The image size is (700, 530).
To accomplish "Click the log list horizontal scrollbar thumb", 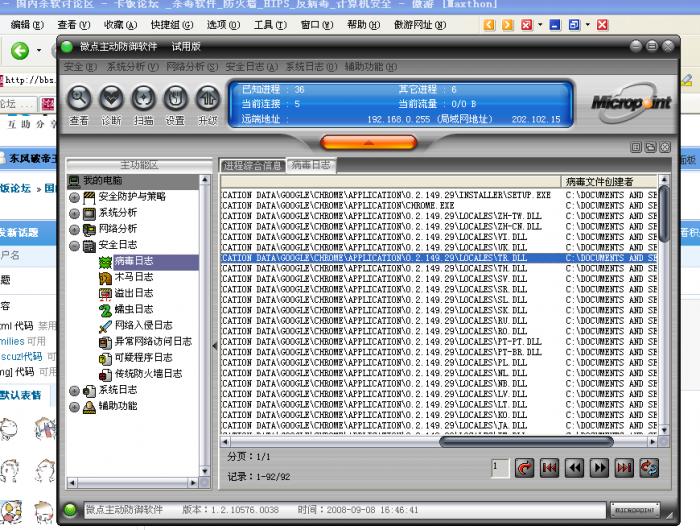I will [526, 442].
